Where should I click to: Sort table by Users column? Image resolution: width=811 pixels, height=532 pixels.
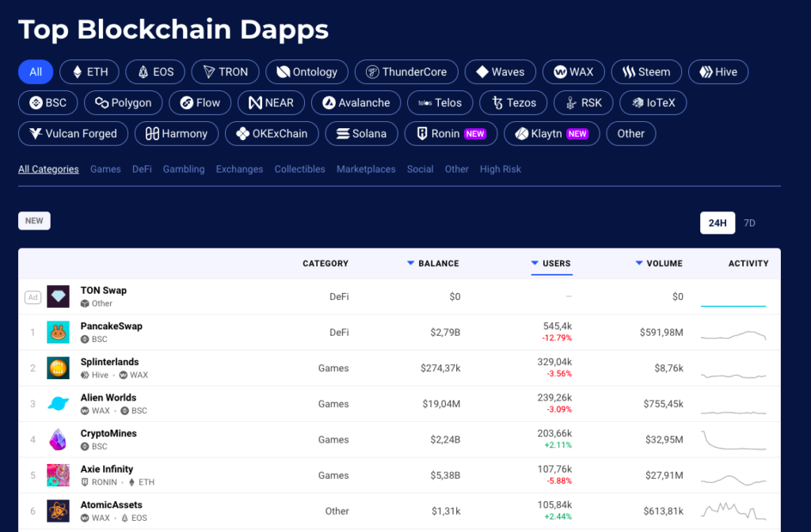[x=551, y=264]
